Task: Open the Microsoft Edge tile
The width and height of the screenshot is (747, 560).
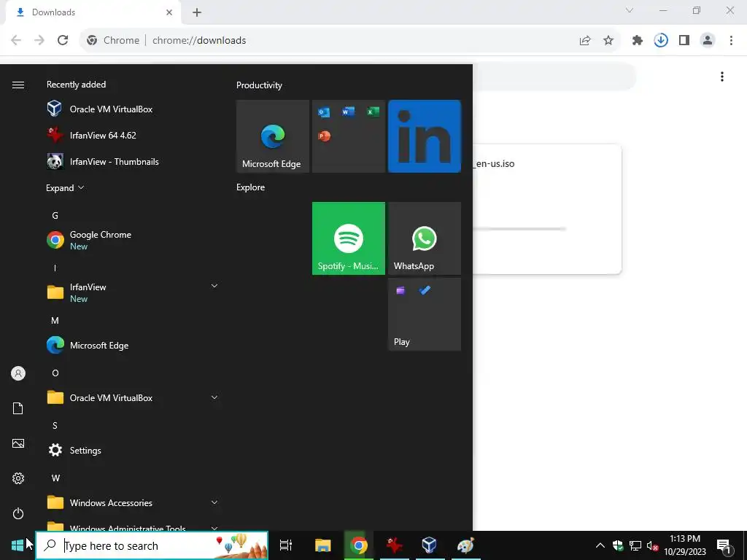Action: click(273, 136)
